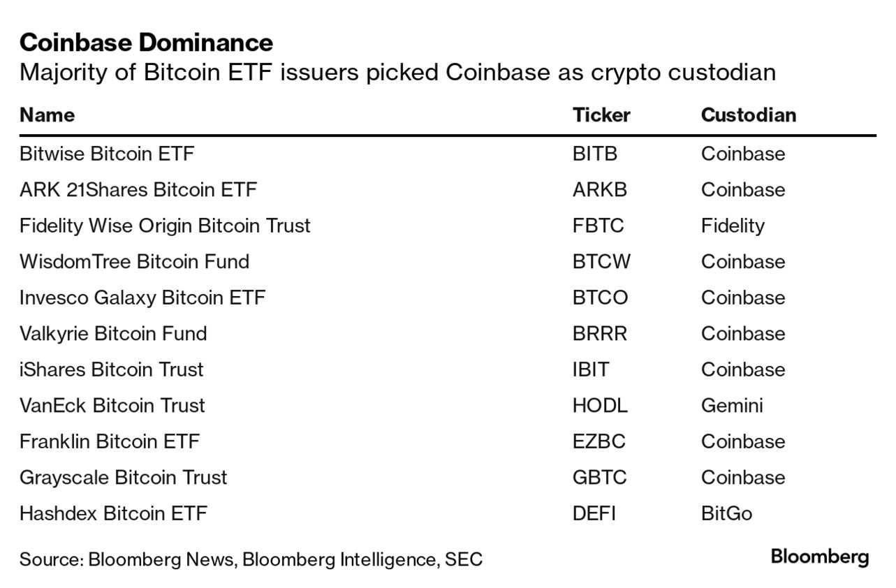This screenshot has width=896, height=588.
Task: Select the Fidelity custodian cell
Action: (x=733, y=226)
